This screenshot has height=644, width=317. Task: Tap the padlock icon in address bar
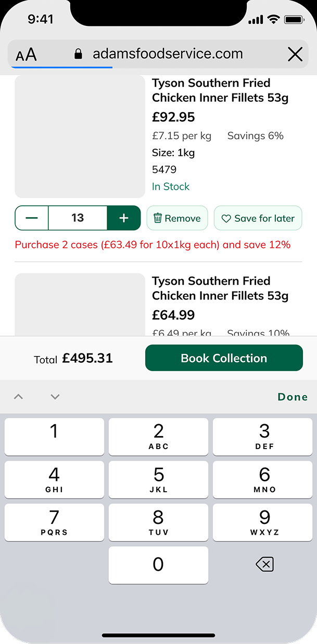click(x=79, y=54)
